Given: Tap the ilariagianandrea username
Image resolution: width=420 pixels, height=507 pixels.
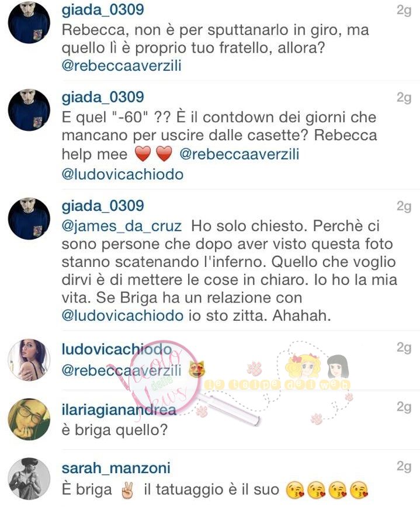Looking at the screenshot, I should pos(119,409).
